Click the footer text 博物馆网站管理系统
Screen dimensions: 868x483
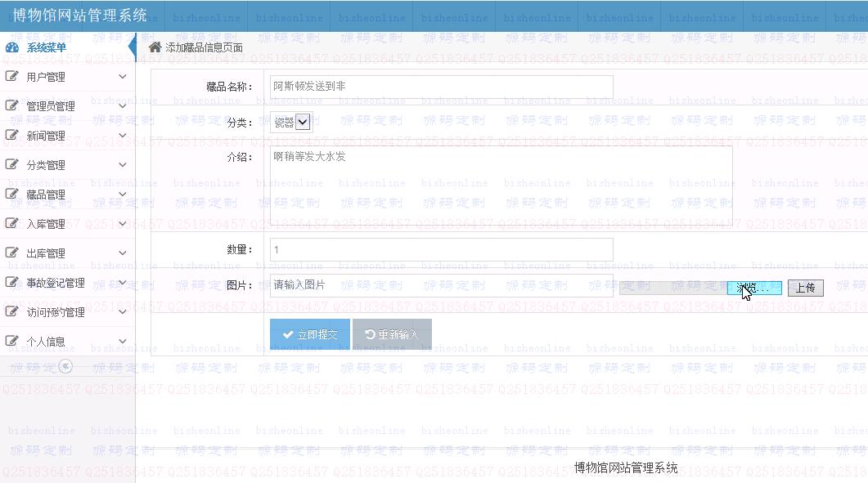coord(626,468)
